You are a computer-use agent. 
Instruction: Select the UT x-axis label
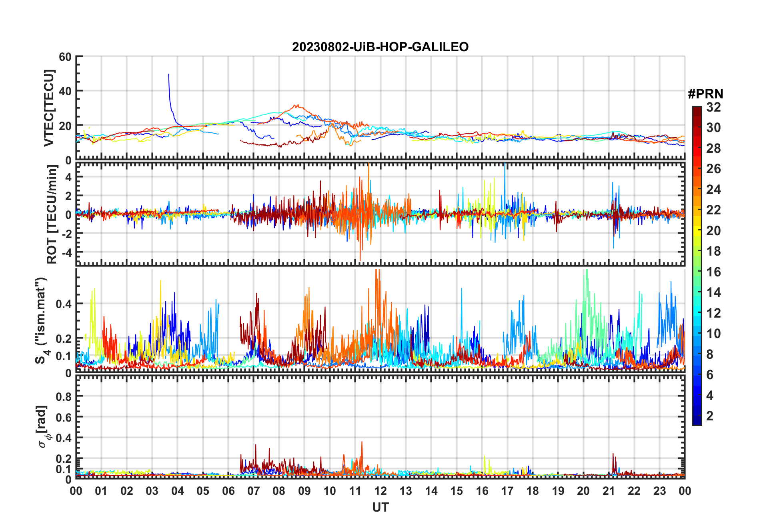[x=380, y=507]
